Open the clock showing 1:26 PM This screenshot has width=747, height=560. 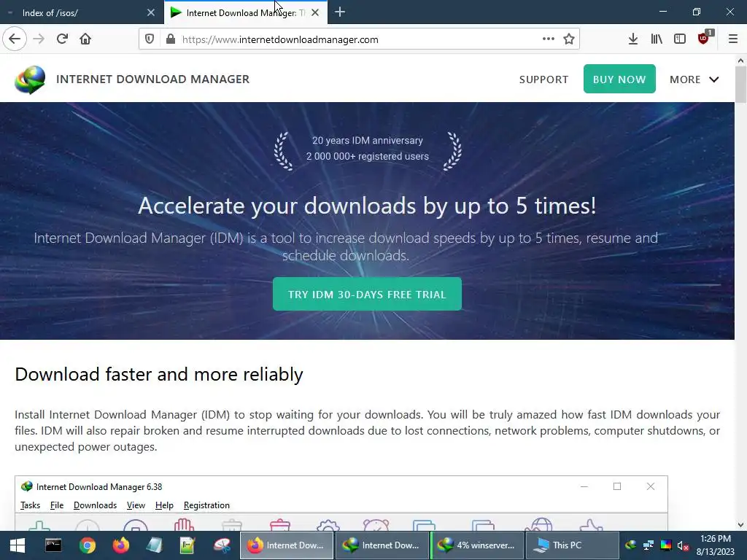[x=716, y=545]
